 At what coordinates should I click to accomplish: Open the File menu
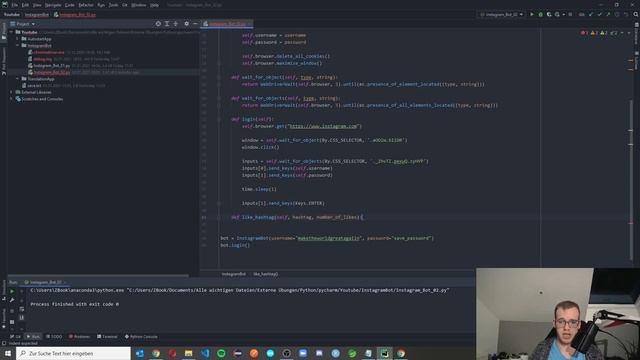[x=15, y=5]
